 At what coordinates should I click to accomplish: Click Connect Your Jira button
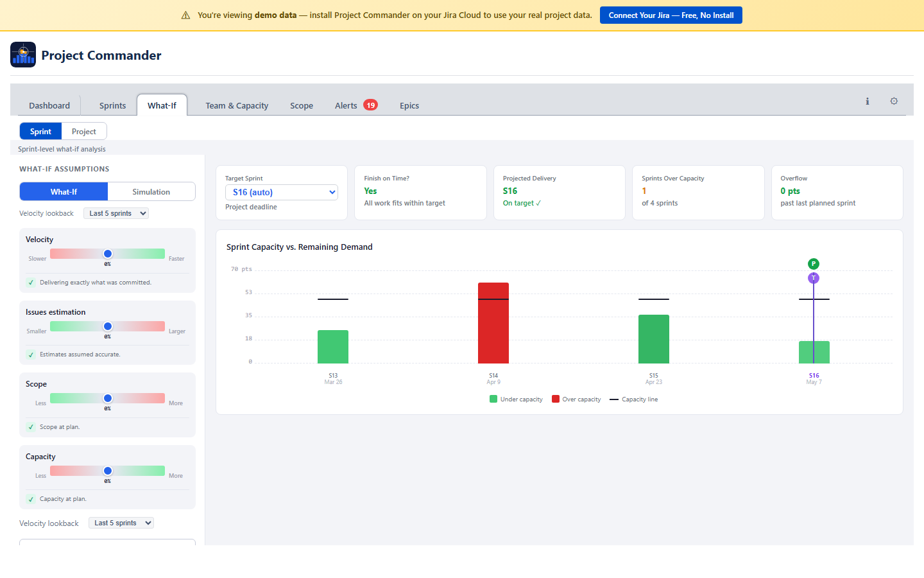pyautogui.click(x=671, y=15)
